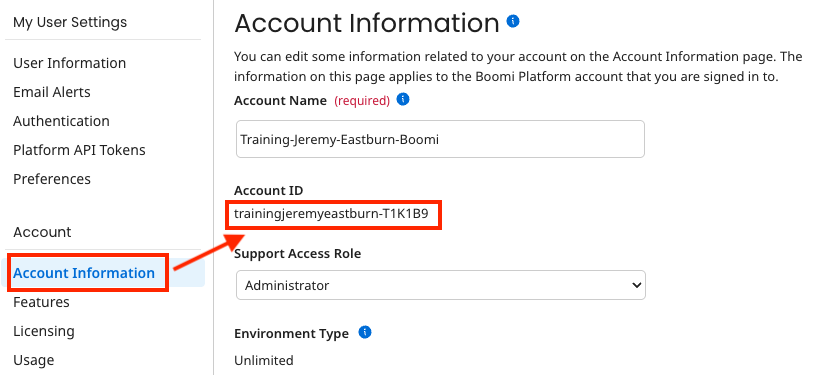Edit the Account Name input field
Screen dimensions: 825x375
click(440, 139)
